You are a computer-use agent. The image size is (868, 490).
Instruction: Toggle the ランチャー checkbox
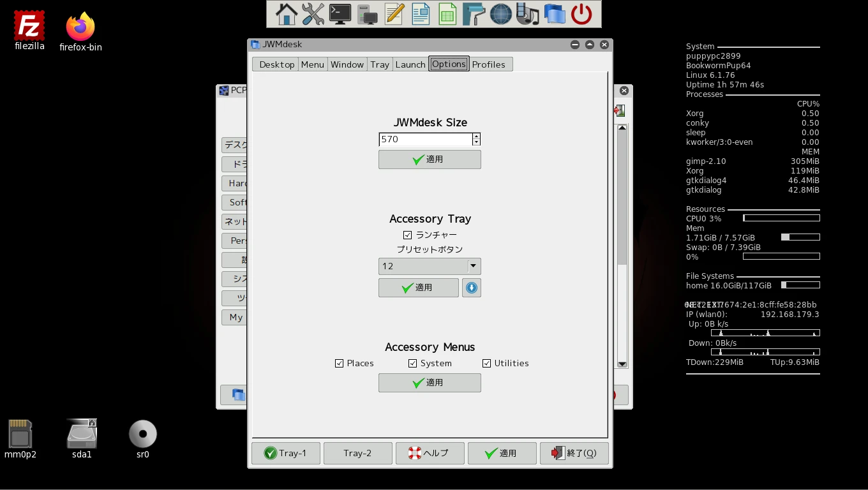pyautogui.click(x=408, y=235)
